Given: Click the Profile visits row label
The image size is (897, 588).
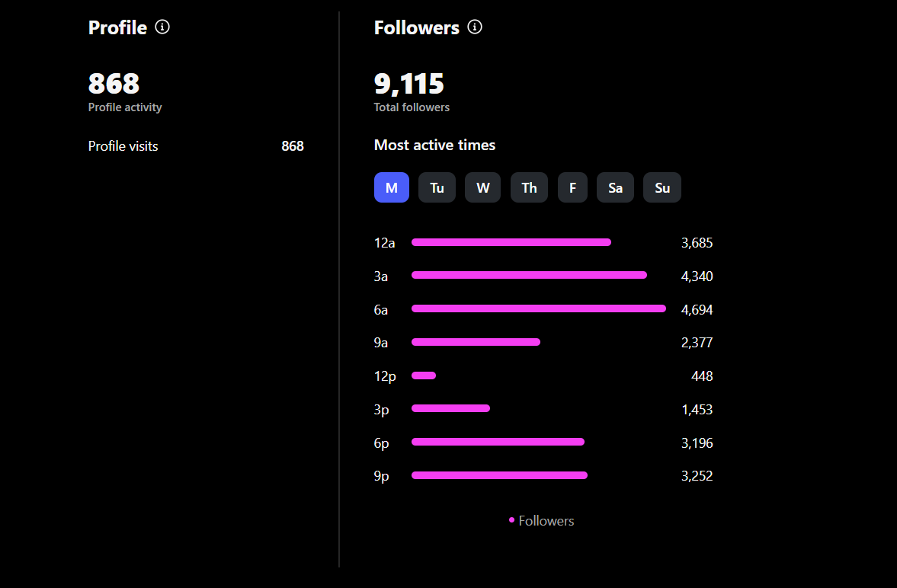Looking at the screenshot, I should click(x=123, y=146).
